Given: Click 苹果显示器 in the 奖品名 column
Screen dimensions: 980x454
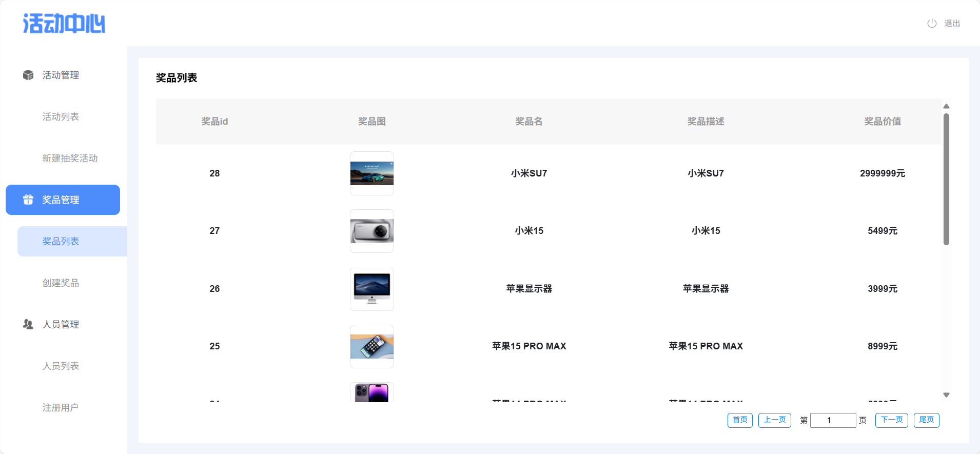Looking at the screenshot, I should pyautogui.click(x=529, y=289).
